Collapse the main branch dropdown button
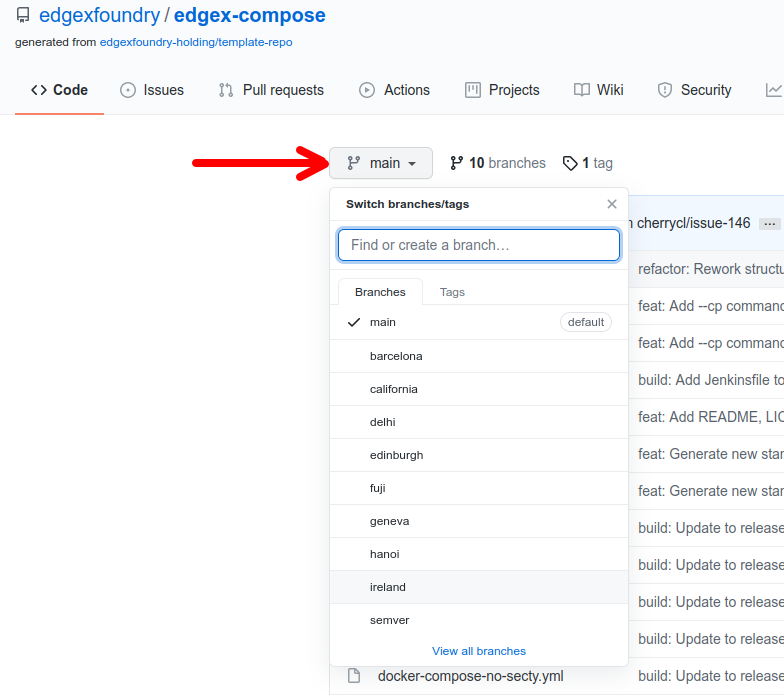Image resolution: width=784 pixels, height=695 pixels. pos(381,163)
